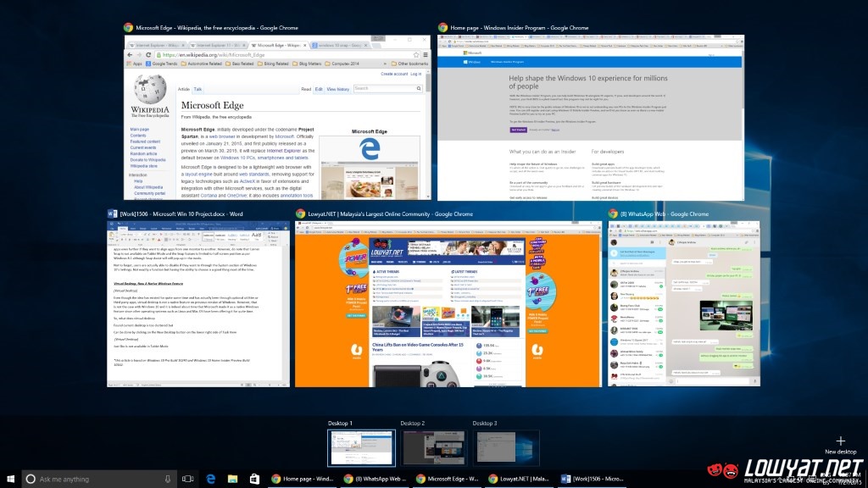This screenshot has width=868, height=488.
Task: Open the Apps bookmark shortcut
Action: [x=135, y=64]
